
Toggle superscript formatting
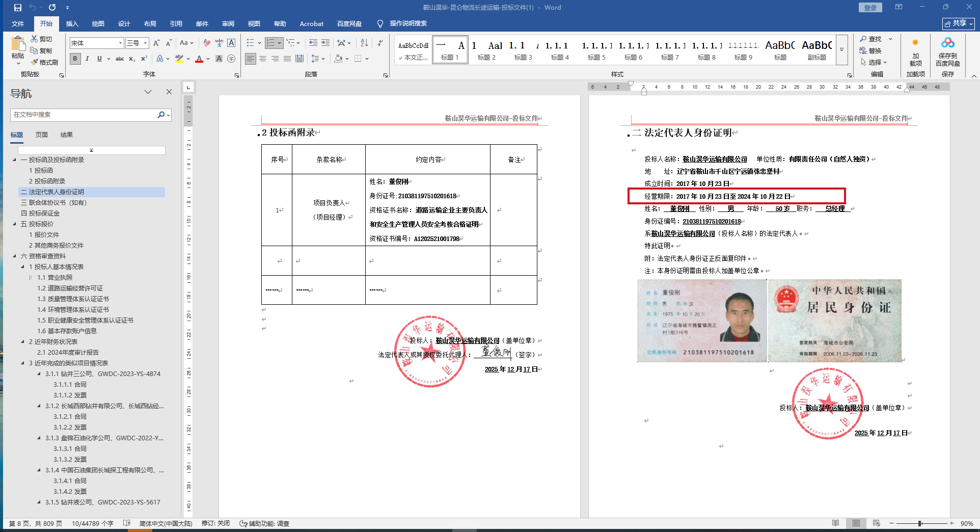(144, 59)
